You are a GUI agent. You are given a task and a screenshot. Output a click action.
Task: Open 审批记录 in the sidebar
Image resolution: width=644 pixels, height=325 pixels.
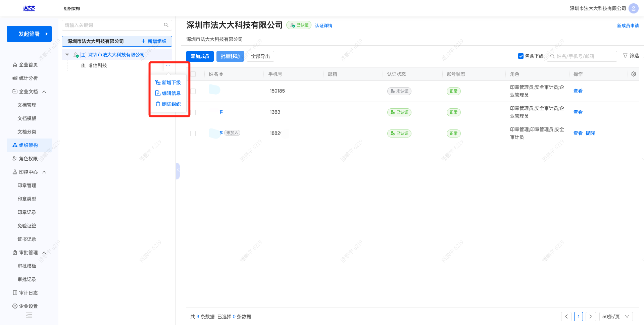pos(27,279)
